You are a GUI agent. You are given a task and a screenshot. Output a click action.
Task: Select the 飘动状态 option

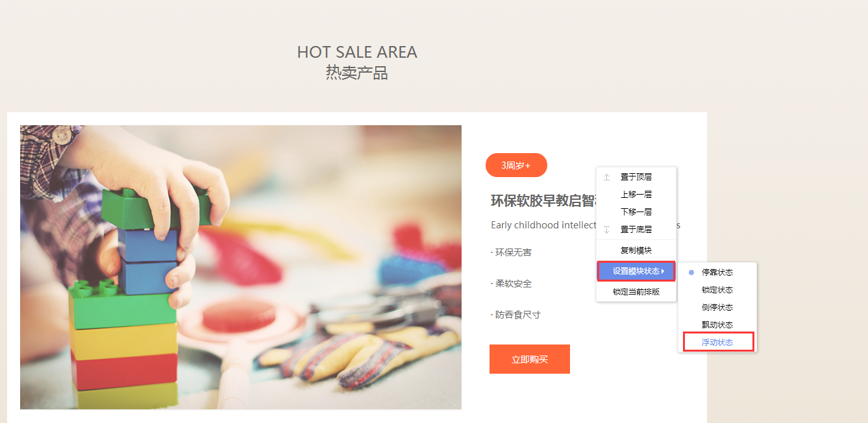[717, 324]
